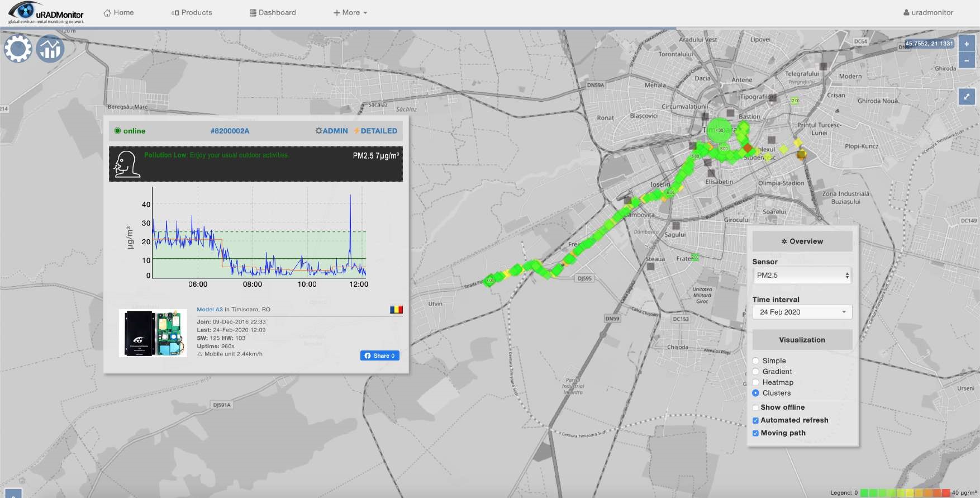The image size is (980, 498).
Task: Click the color legend bar
Action: click(x=905, y=492)
